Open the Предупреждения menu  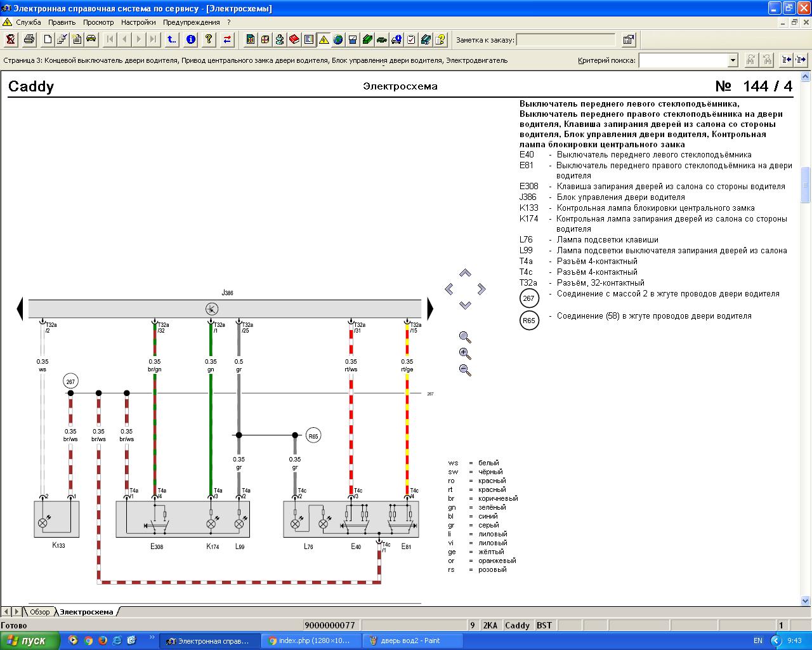point(192,22)
